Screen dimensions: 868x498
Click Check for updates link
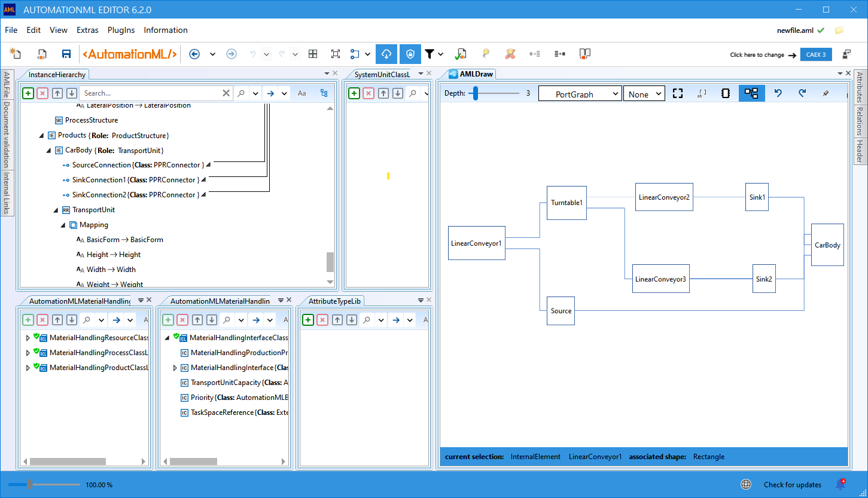pyautogui.click(x=793, y=485)
